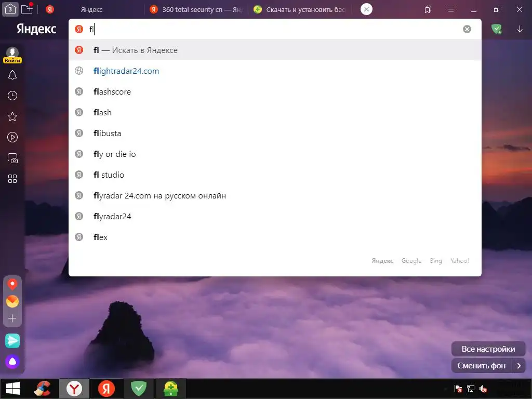
Task: Open Yandex Mail icon in sidebar
Action: 12,301
